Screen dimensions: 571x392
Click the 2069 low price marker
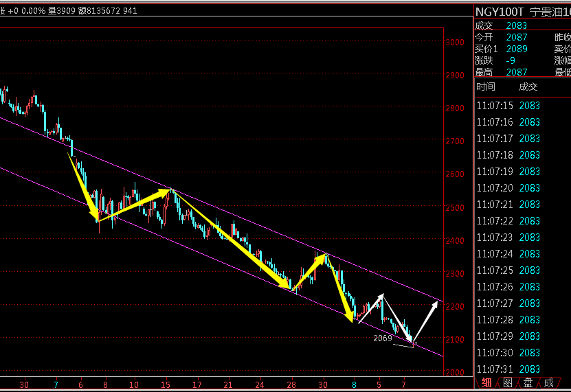383,338
